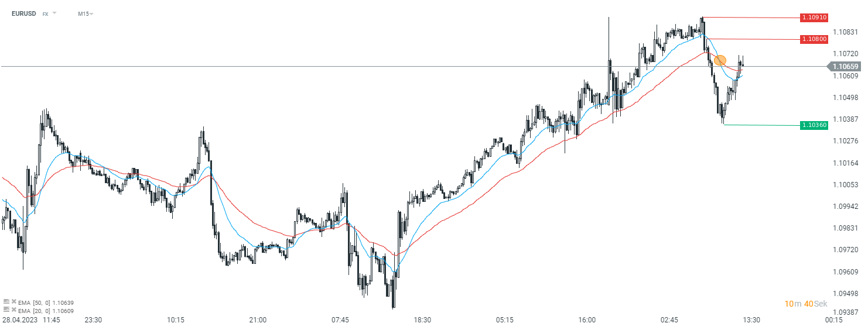Screen dimensions: 868x330
Task: Click the EURUSD symbol name
Action: pyautogui.click(x=23, y=13)
